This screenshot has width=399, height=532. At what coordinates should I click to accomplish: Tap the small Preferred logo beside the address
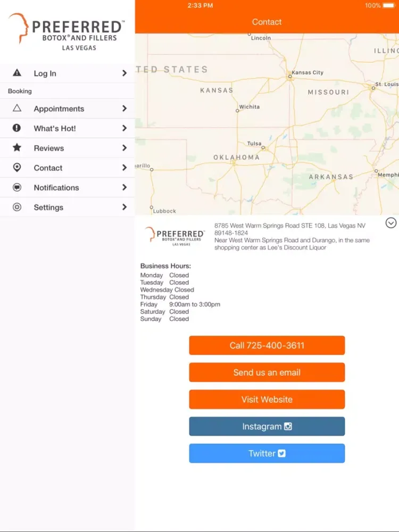174,236
